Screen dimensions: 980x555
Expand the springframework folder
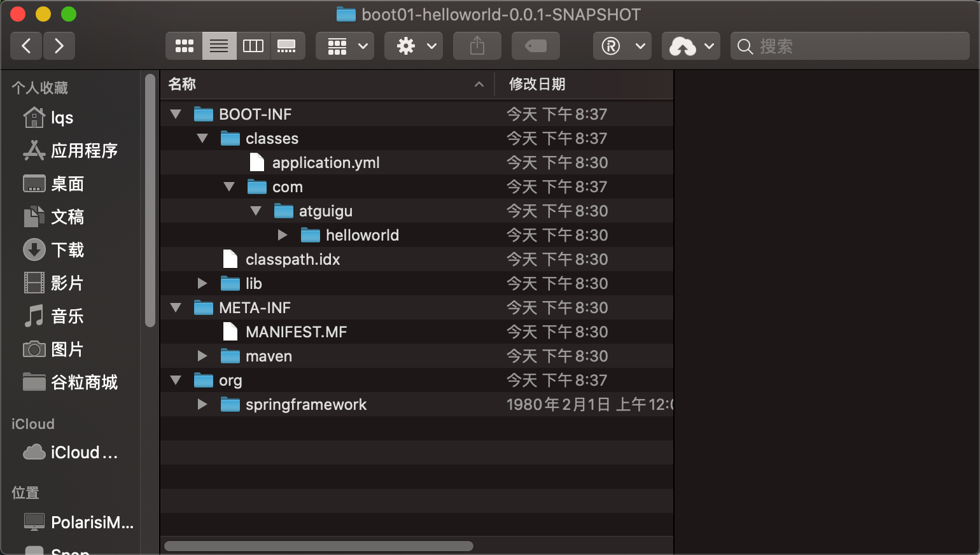(x=202, y=405)
